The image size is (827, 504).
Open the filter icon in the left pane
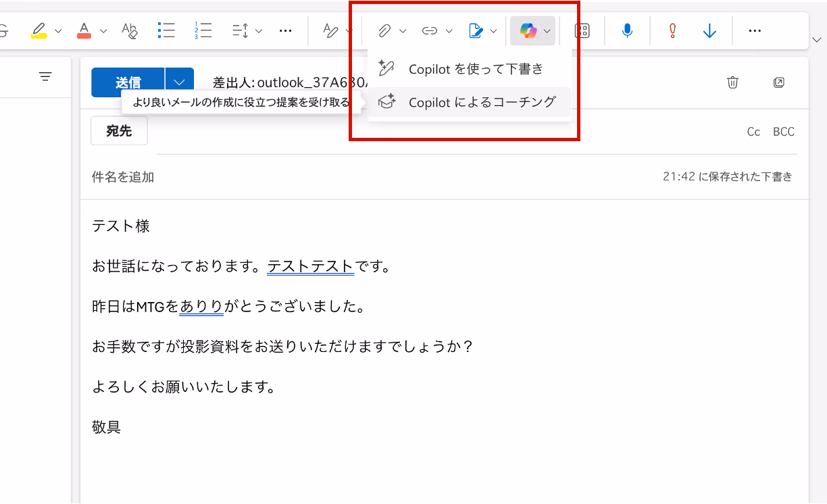pyautogui.click(x=45, y=76)
